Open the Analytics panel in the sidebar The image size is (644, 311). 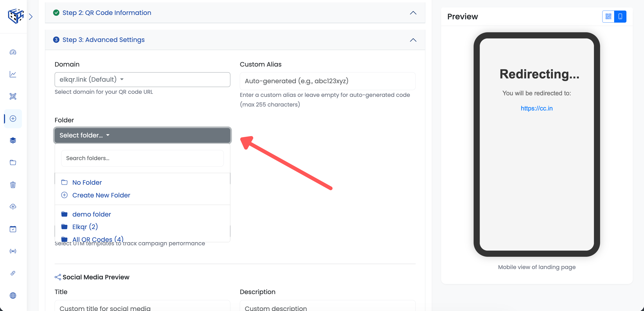pos(13,74)
